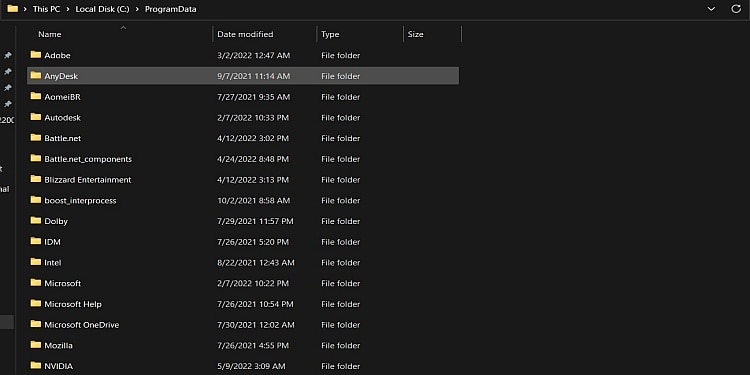Select the NVIDIA folder name
Image resolution: width=750 pixels, height=375 pixels.
[x=59, y=366]
